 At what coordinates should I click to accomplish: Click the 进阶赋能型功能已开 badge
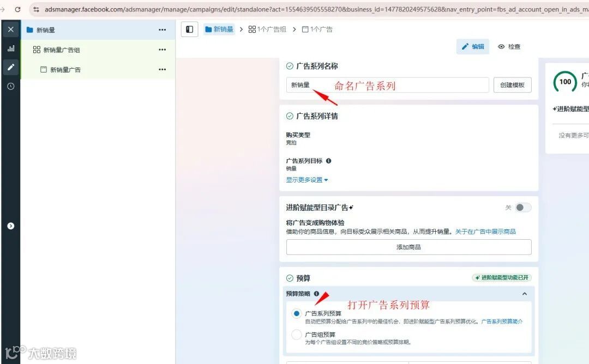502,278
